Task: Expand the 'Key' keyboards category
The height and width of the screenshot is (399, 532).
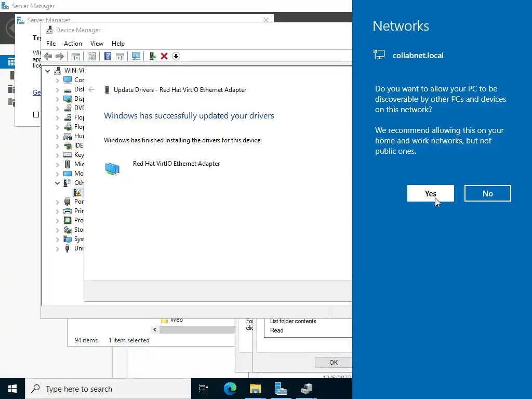Action: point(57,155)
